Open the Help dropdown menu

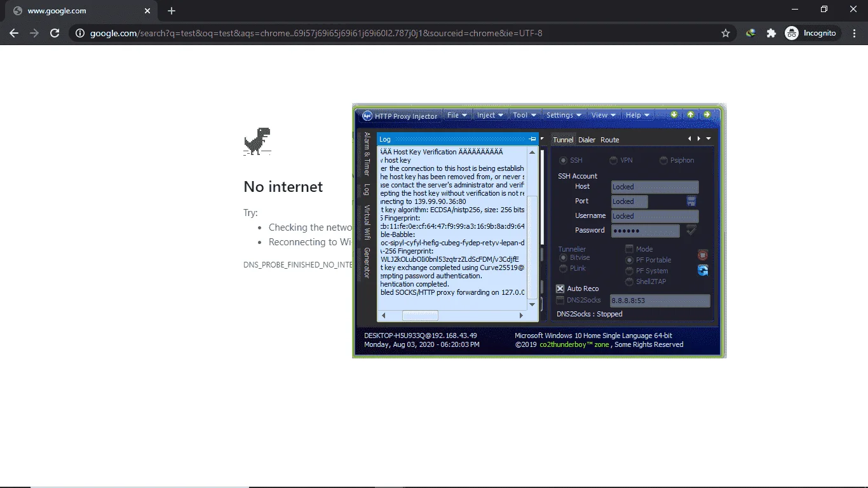pos(637,115)
